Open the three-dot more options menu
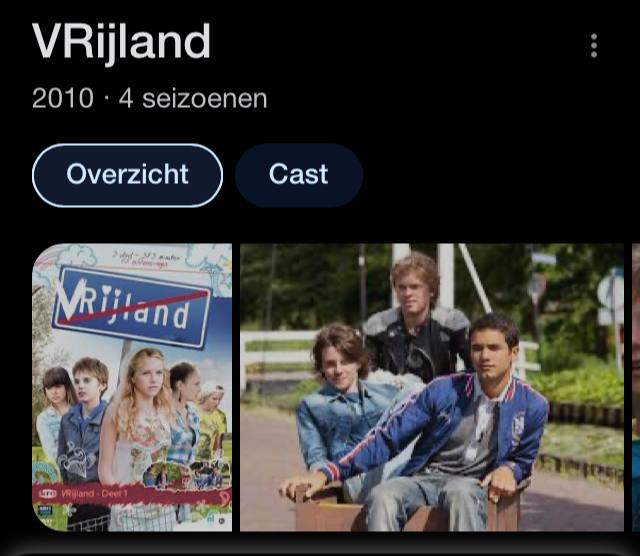 pos(594,45)
